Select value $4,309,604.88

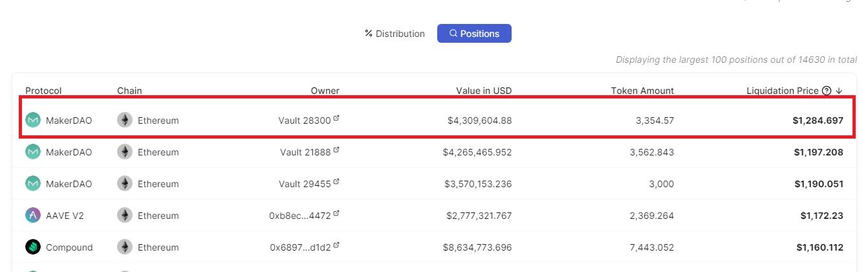tap(479, 120)
